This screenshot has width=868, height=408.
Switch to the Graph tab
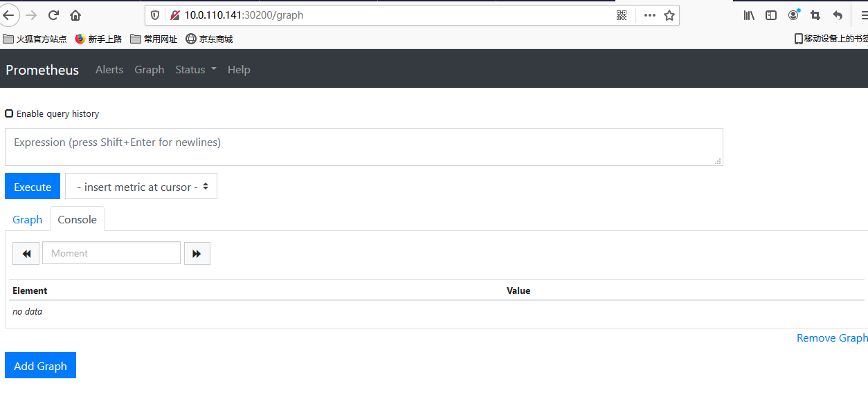tap(28, 219)
